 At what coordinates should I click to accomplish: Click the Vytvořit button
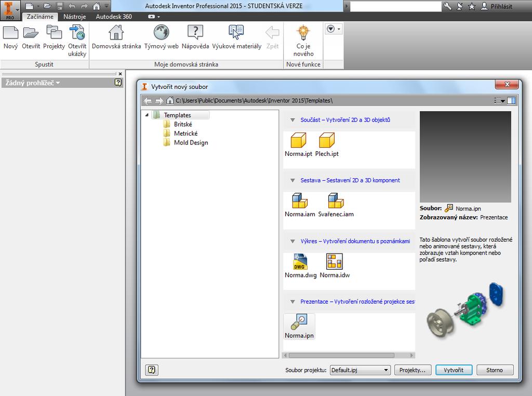454,370
